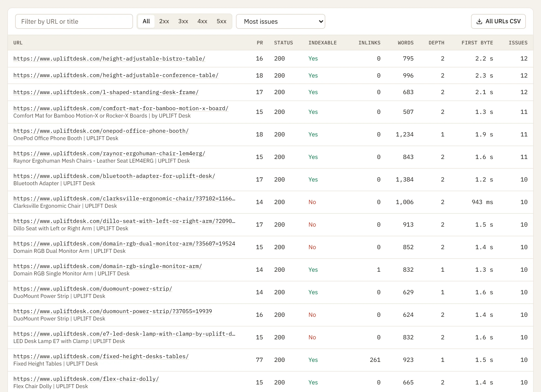
Task: Open the duomount-power-strip/?37055=19939 URL link
Action: 112,311
